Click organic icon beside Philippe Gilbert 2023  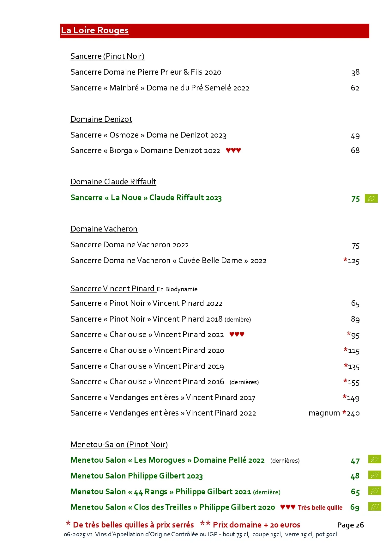click(375, 475)
